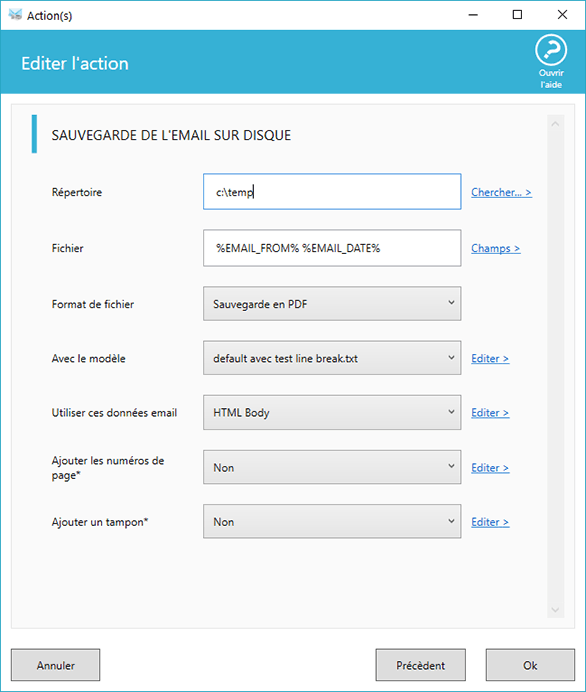Expand the Avec le modèle dropdown
This screenshot has width=586, height=692.
click(332, 357)
